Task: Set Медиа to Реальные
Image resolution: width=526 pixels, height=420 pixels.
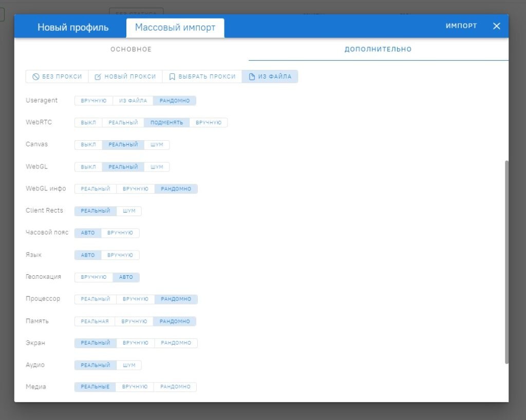Action: tap(95, 387)
